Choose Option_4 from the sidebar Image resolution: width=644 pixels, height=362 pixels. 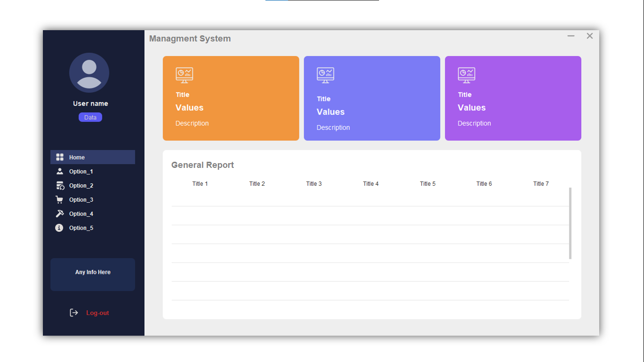(x=93, y=214)
